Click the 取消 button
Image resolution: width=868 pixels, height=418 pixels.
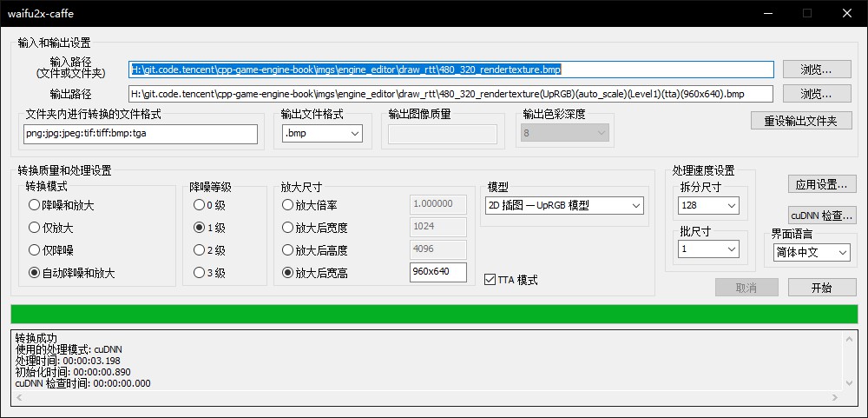(746, 287)
